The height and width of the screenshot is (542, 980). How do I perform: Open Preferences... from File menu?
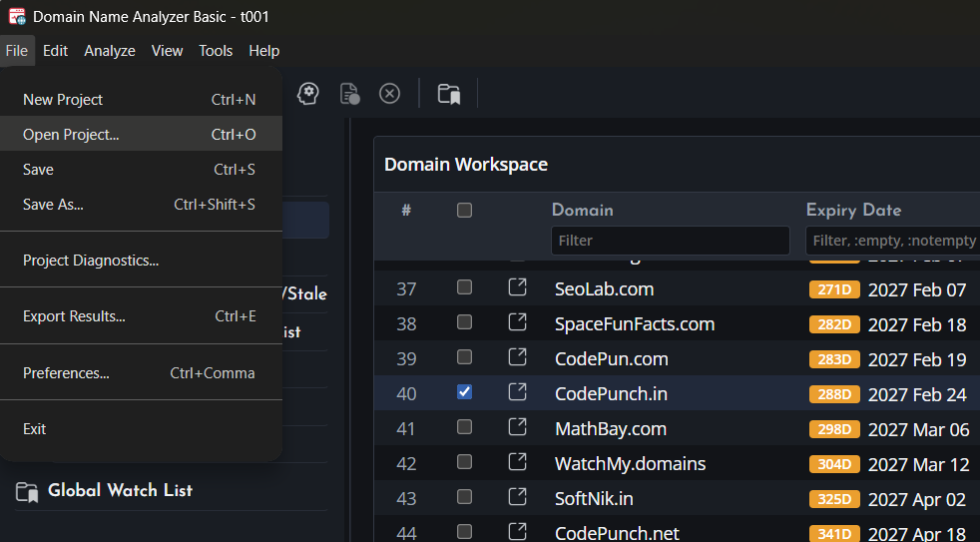click(142, 373)
